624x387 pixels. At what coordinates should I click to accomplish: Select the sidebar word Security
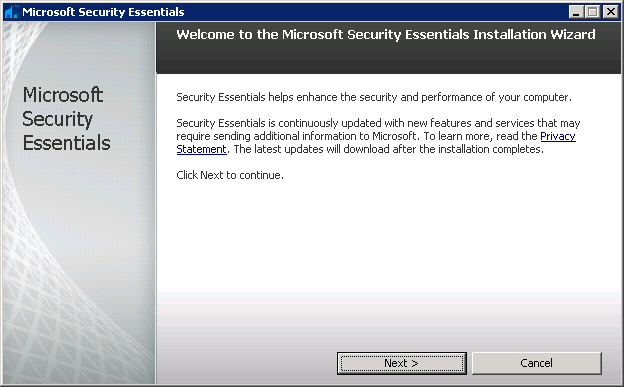(58, 119)
